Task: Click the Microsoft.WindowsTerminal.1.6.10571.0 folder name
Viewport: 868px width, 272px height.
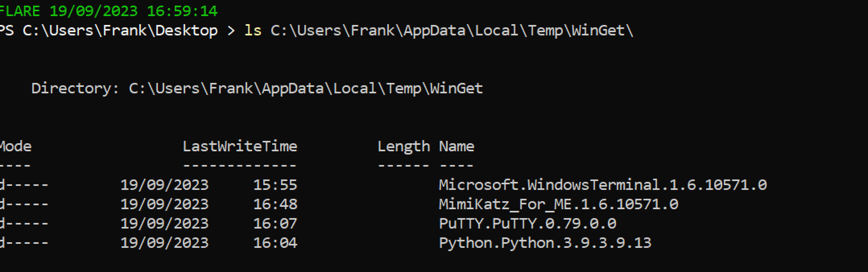Action: pos(602,185)
